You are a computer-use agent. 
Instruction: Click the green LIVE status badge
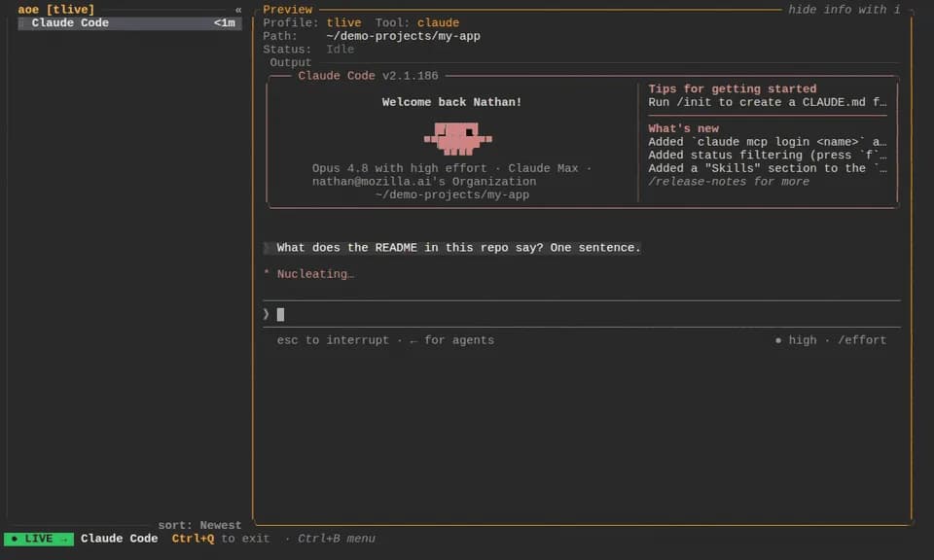coord(39,539)
